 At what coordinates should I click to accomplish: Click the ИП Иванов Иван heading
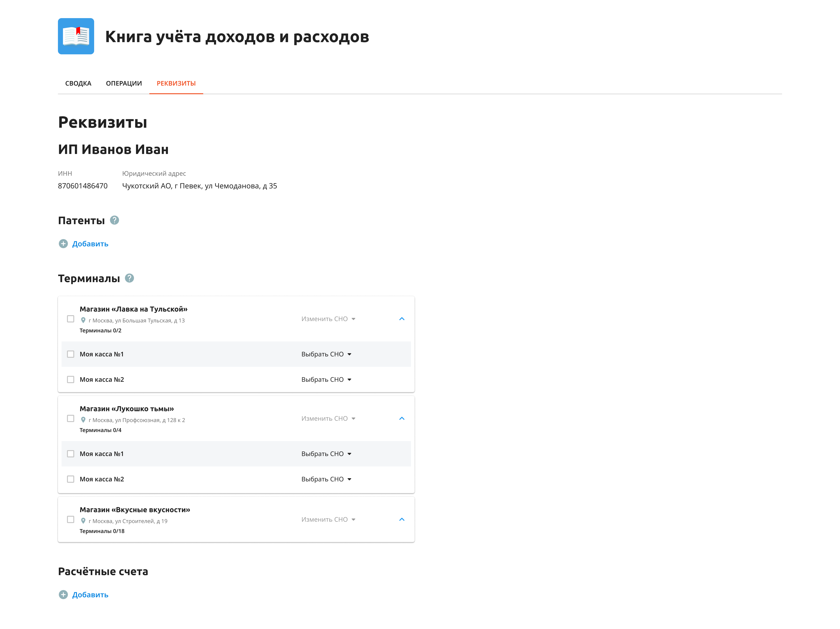[x=113, y=149]
